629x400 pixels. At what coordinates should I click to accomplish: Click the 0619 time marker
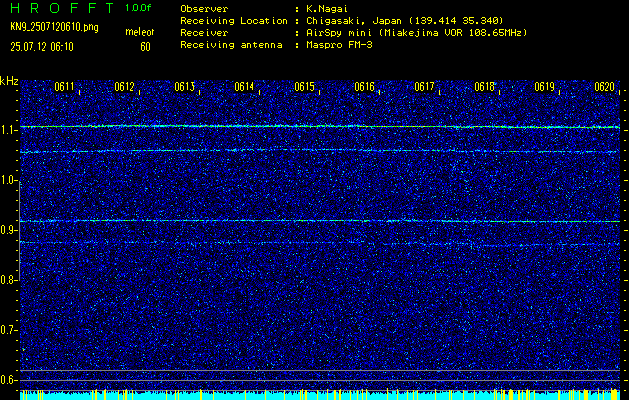point(545,87)
